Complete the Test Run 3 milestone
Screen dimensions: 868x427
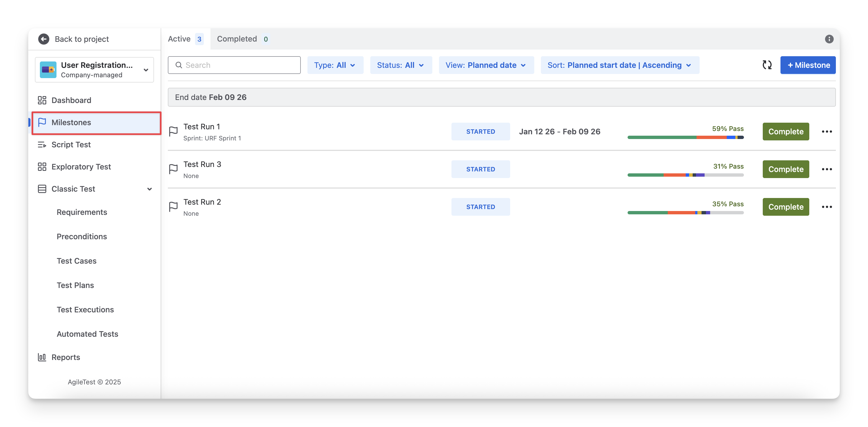pyautogui.click(x=785, y=169)
